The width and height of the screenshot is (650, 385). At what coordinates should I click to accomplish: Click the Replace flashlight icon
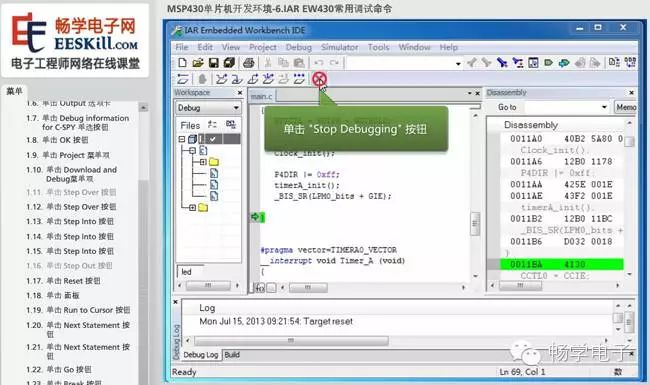[x=517, y=63]
